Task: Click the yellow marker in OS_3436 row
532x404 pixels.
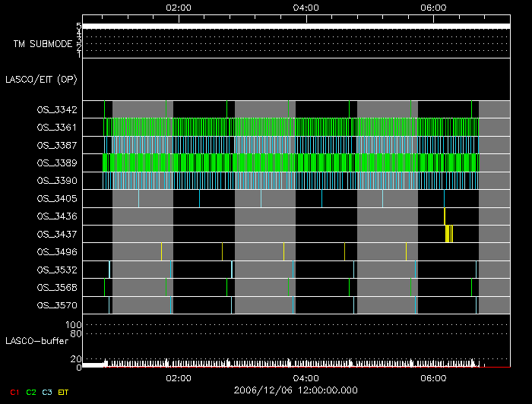Action: (x=445, y=216)
